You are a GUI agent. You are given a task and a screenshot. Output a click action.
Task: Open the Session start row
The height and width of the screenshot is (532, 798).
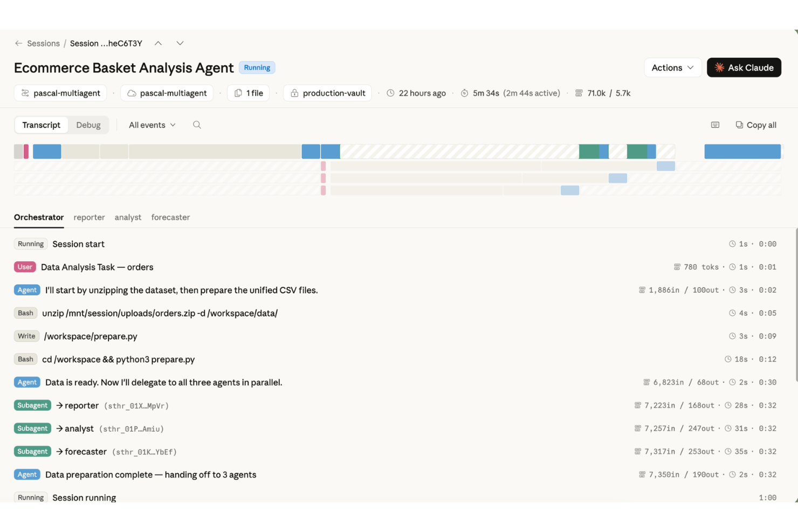point(395,244)
